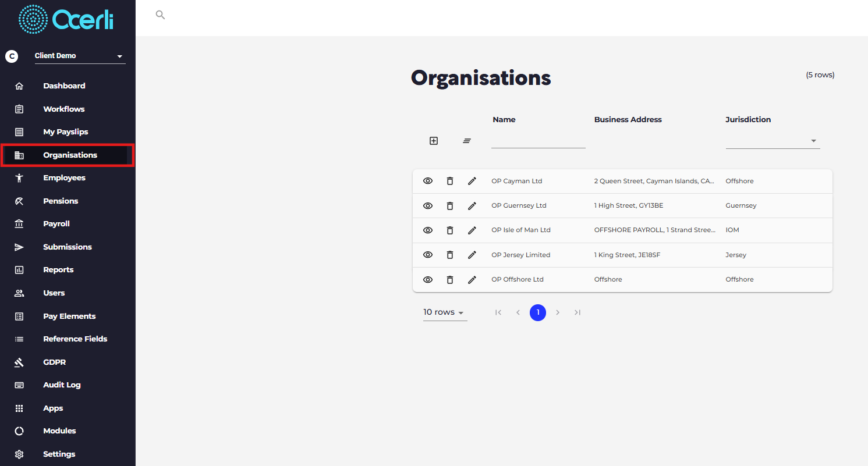View OP Isle of Man Ltd eye icon
868x466 pixels.
(x=428, y=230)
